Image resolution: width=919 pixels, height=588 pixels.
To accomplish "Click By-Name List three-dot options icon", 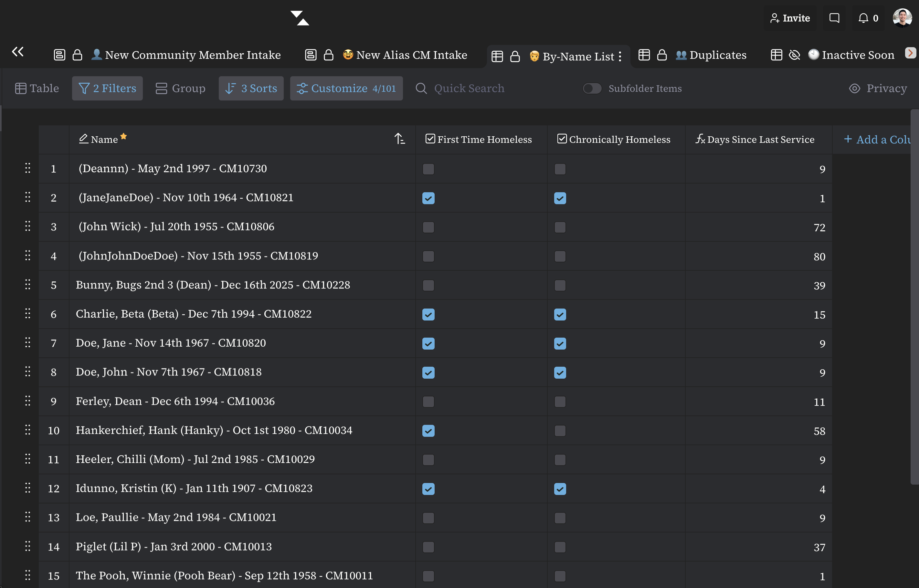I will tap(620, 56).
